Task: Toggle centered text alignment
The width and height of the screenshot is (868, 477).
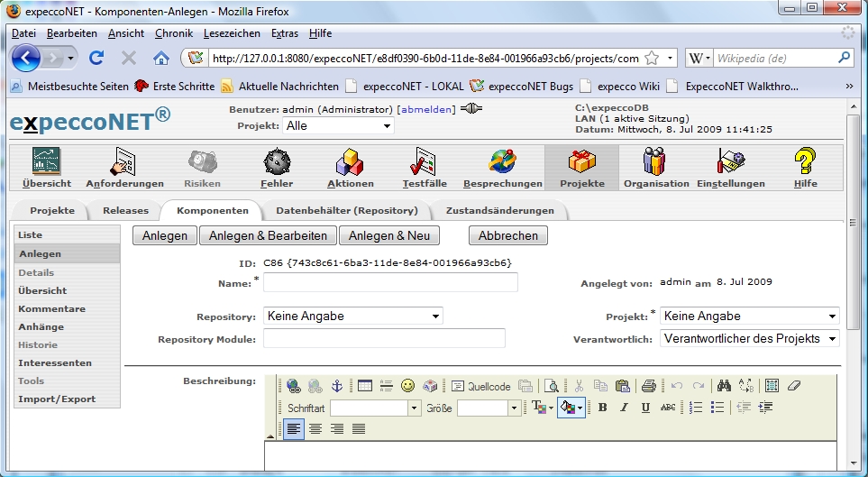Action: pyautogui.click(x=315, y=429)
